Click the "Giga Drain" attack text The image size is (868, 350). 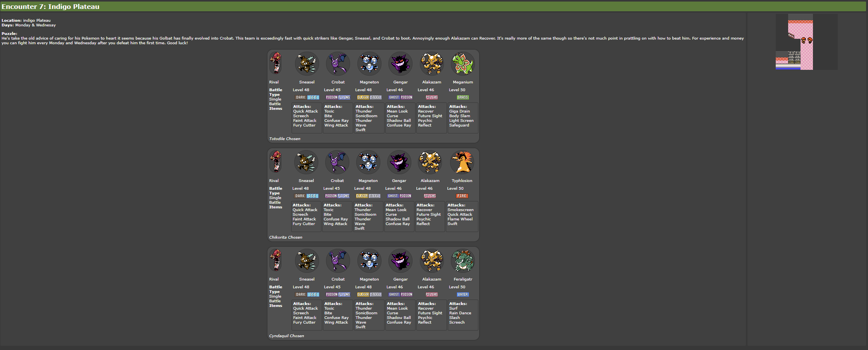(x=459, y=111)
